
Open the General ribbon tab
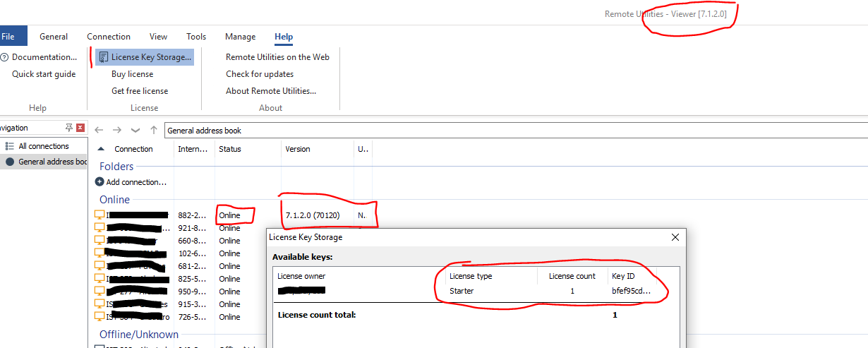54,37
